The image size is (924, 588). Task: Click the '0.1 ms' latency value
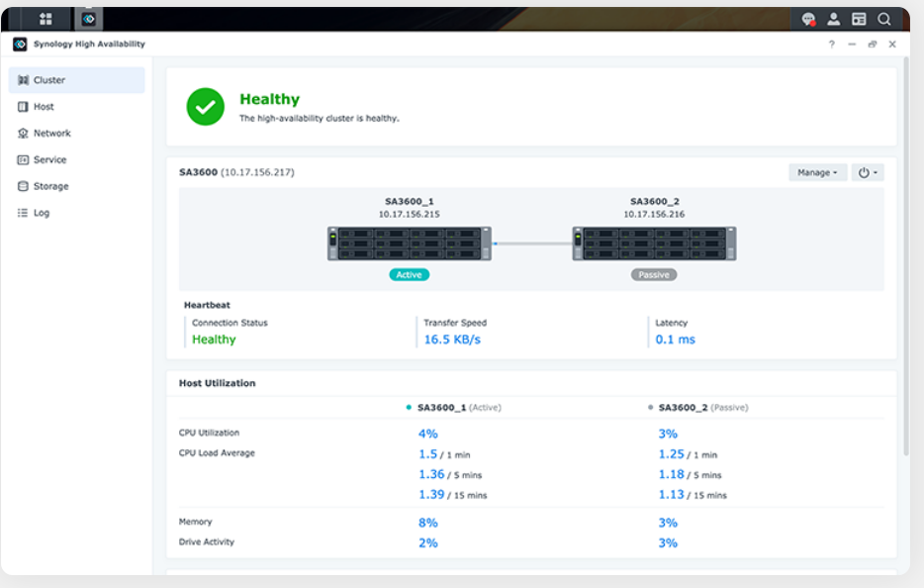[676, 340]
